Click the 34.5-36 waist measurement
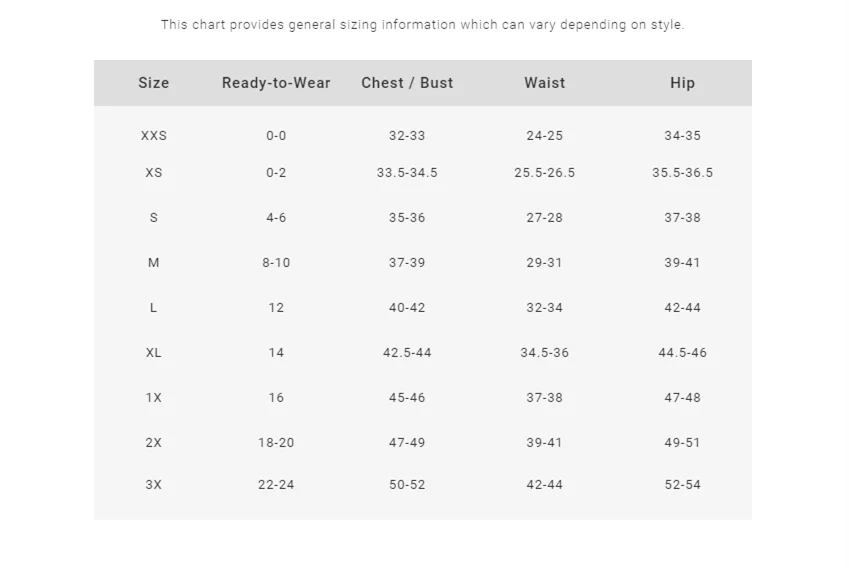 click(544, 353)
